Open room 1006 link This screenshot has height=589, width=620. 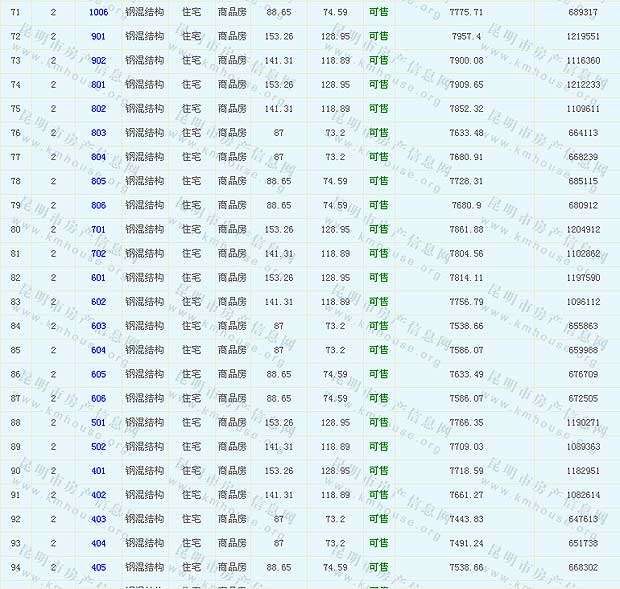pyautogui.click(x=98, y=12)
